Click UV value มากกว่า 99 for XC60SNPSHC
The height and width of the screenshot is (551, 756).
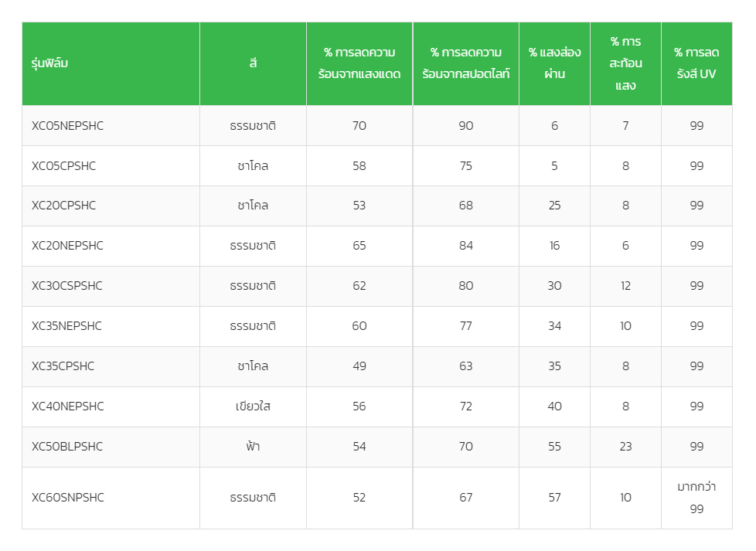(696, 498)
